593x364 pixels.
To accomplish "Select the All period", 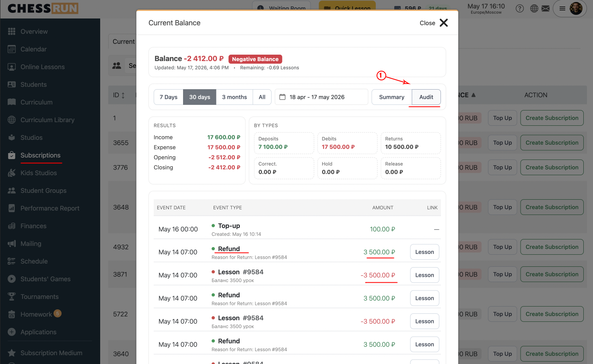I will pyautogui.click(x=262, y=97).
